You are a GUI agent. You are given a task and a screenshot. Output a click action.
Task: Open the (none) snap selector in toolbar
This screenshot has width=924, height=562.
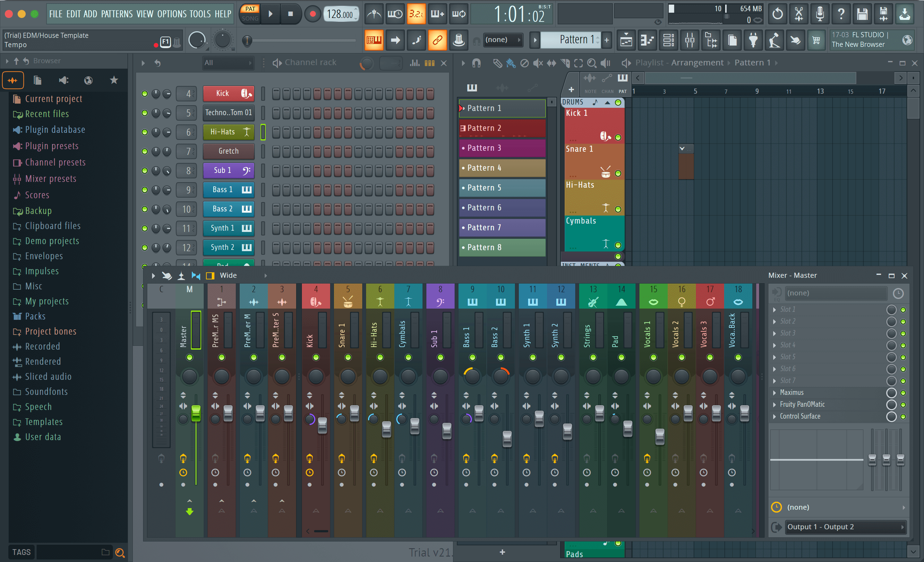point(503,40)
